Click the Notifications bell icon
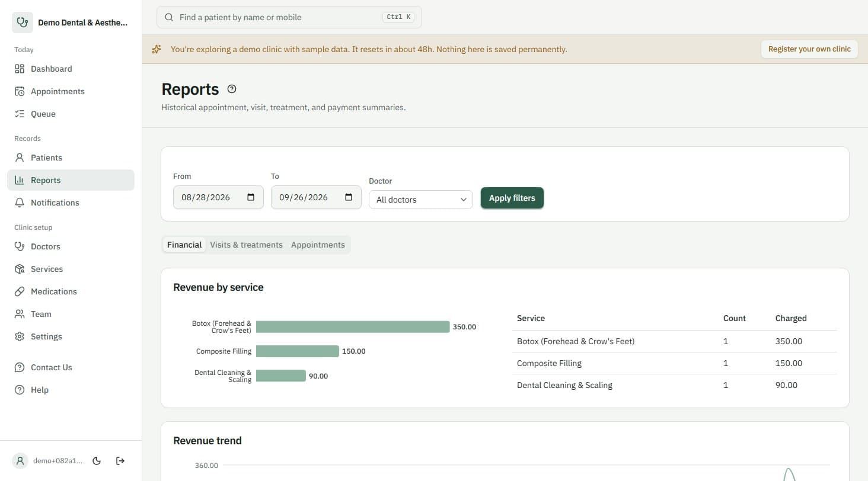 [20, 203]
